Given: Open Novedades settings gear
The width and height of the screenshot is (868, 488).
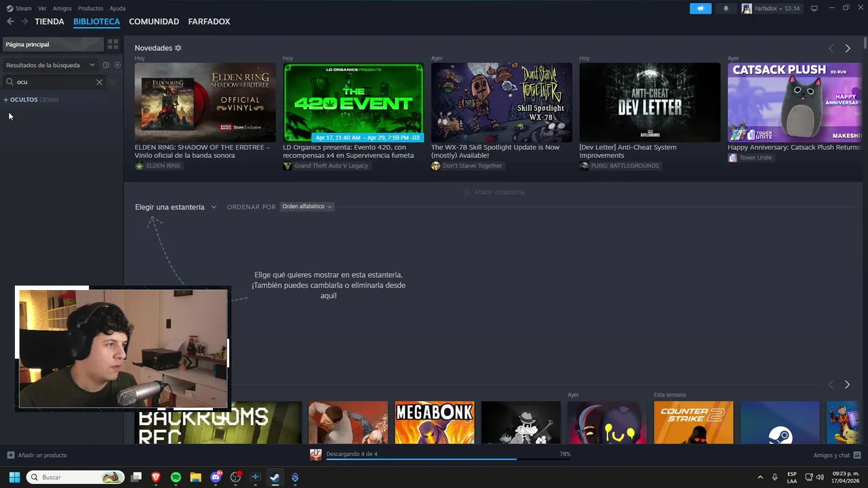Looking at the screenshot, I should (178, 48).
